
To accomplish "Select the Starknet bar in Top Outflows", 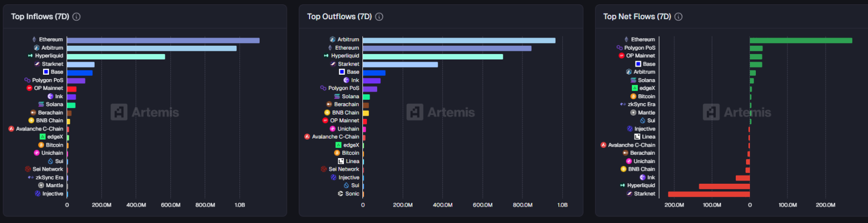I will coord(400,64).
